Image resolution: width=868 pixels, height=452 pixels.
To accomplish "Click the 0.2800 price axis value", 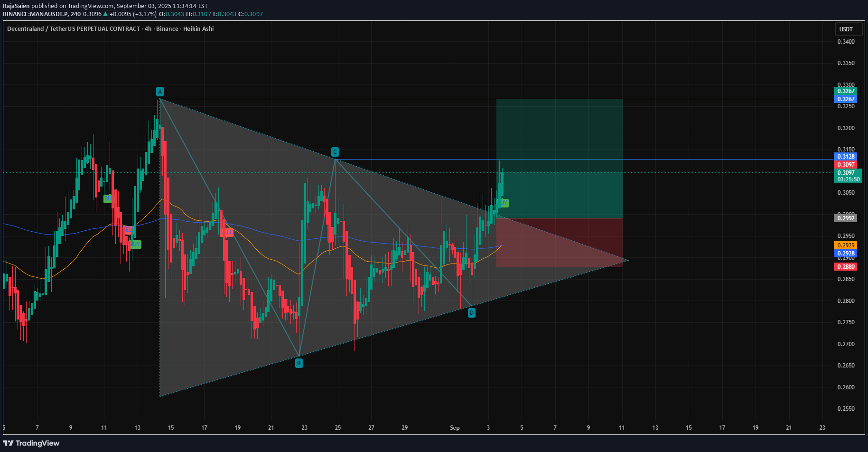I will click(x=846, y=301).
